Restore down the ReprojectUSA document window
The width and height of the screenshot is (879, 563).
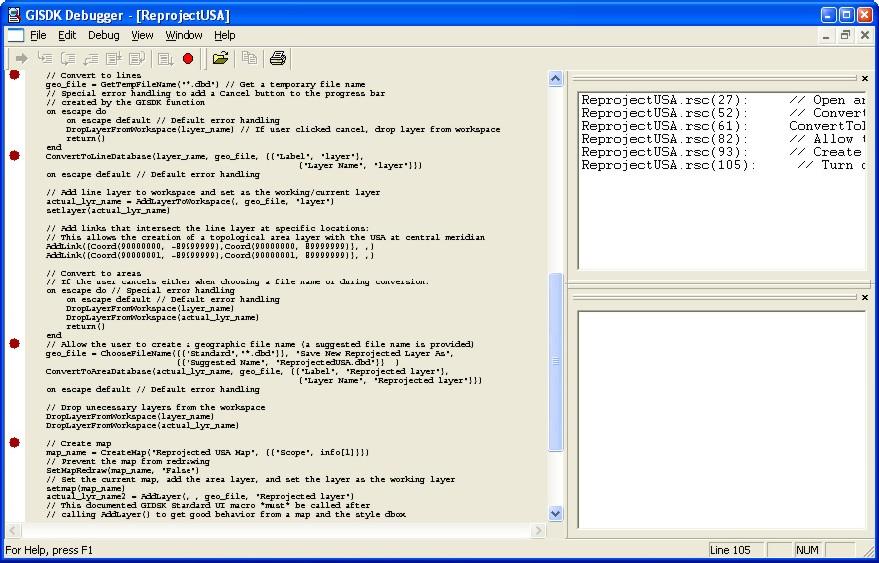[845, 35]
